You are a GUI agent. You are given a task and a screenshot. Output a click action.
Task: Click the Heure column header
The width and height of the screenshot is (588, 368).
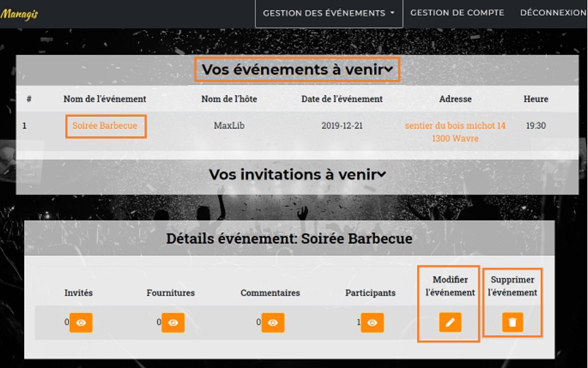point(536,99)
